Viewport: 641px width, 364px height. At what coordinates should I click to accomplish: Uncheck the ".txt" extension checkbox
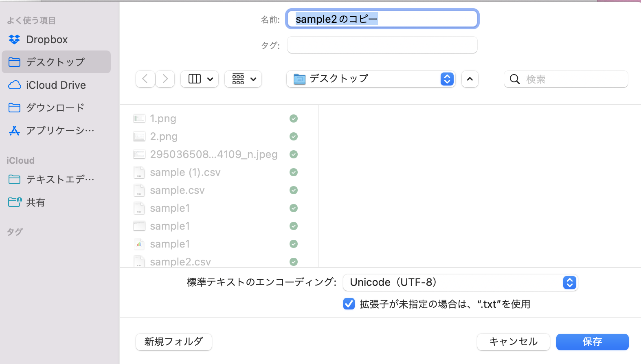pyautogui.click(x=349, y=304)
